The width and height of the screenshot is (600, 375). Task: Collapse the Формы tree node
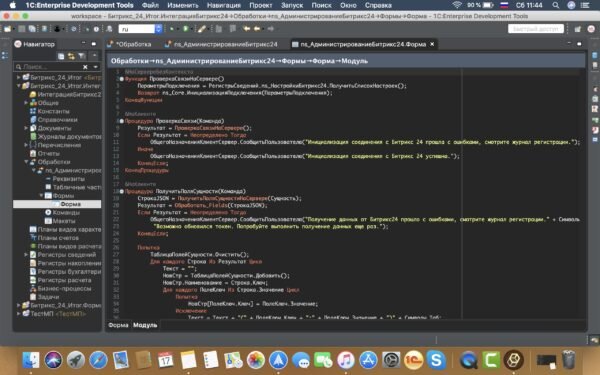pos(41,195)
